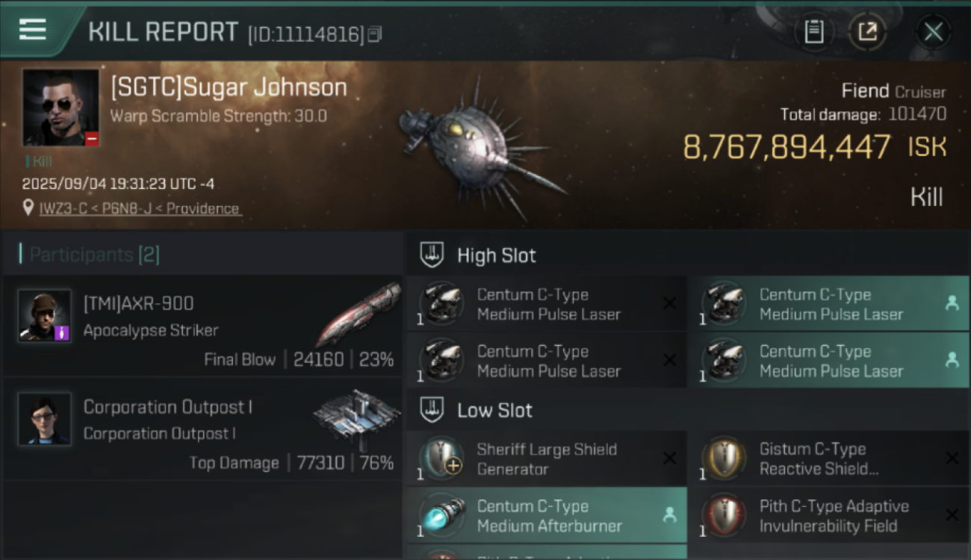The height and width of the screenshot is (560, 971).
Task: Close the kill report window
Action: tap(933, 32)
